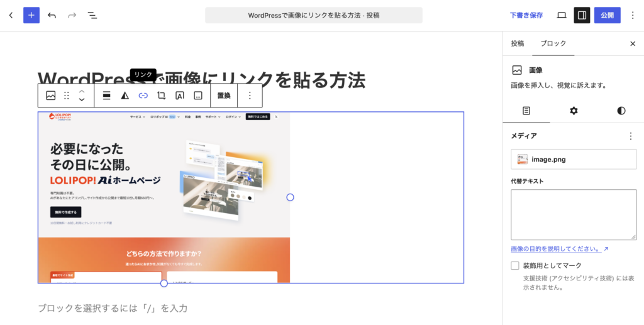644x325 pixels.
Task: Click the block drag handle dots
Action: tap(67, 96)
